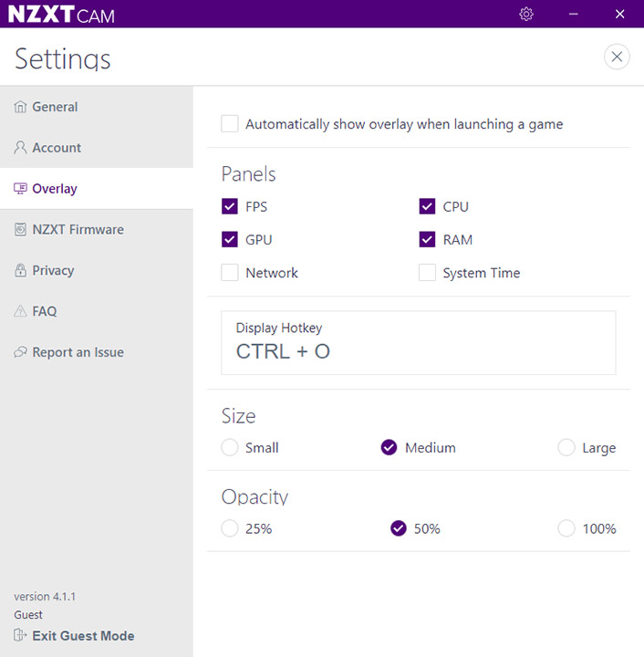Click the General home icon
The image size is (644, 657).
[x=21, y=107]
